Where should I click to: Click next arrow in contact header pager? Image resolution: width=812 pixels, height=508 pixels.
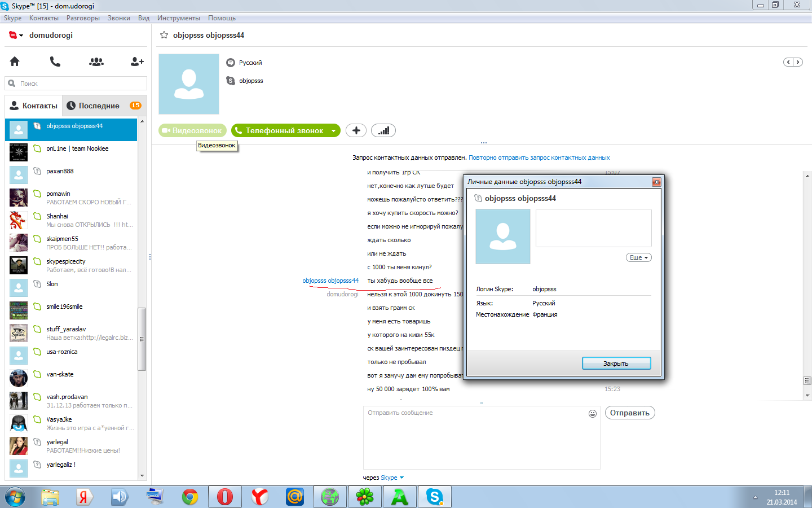coord(798,62)
